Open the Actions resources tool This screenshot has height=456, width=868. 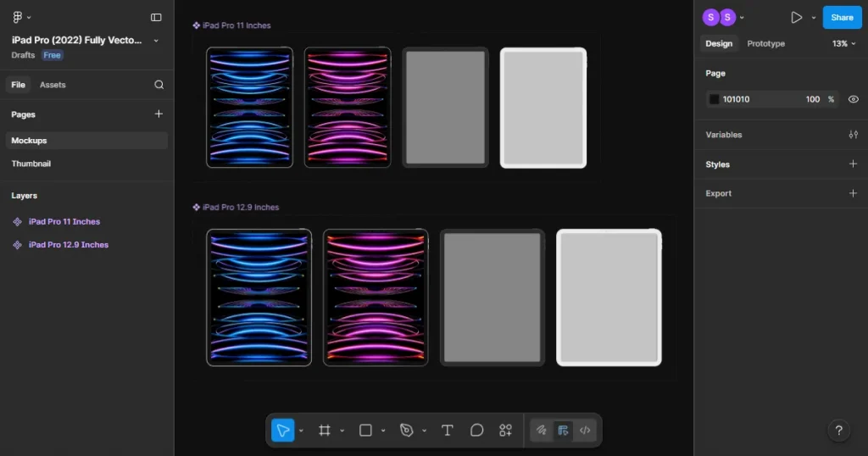tap(505, 430)
